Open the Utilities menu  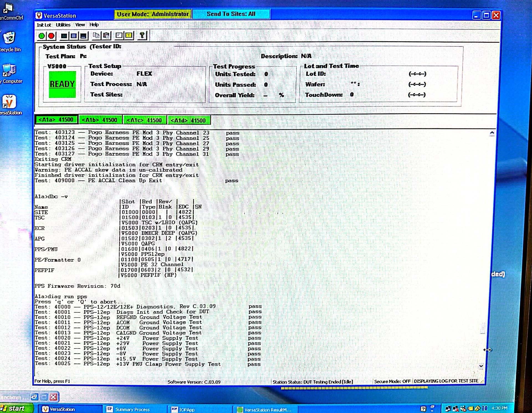point(63,25)
